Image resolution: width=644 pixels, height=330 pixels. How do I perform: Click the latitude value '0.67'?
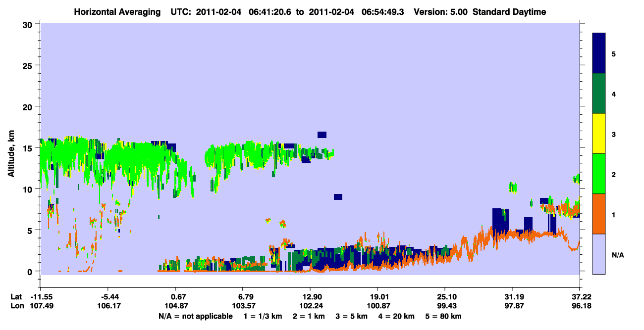point(178,297)
